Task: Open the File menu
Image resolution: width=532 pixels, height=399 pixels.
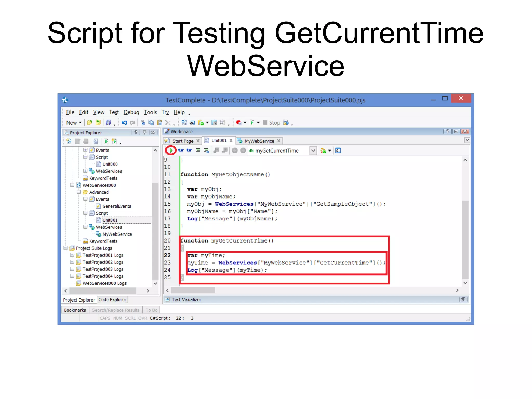Action: 70,112
